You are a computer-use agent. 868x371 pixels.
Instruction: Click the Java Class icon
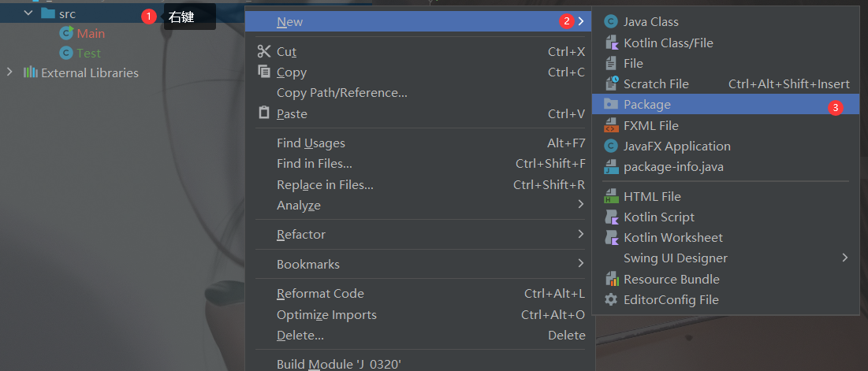point(611,21)
